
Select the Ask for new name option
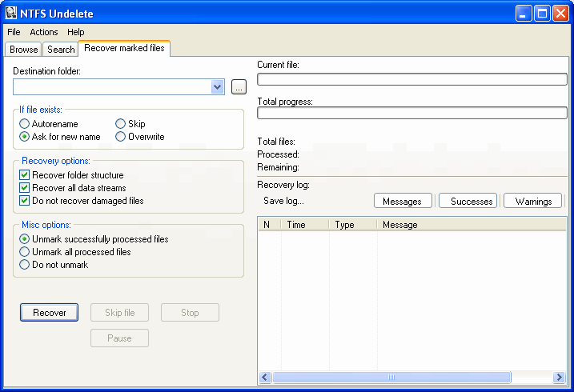click(x=60, y=137)
